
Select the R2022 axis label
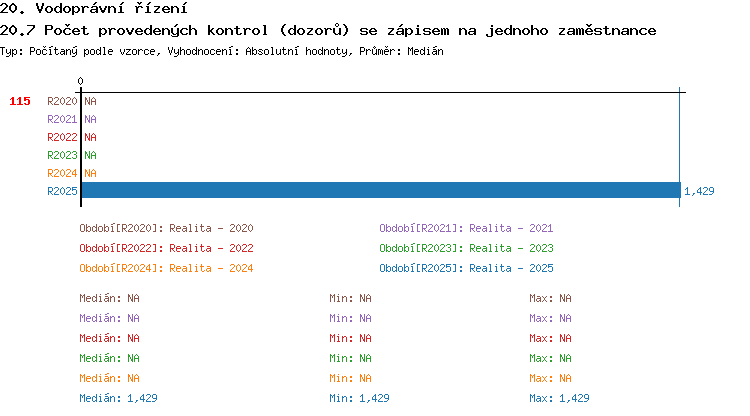pos(62,137)
